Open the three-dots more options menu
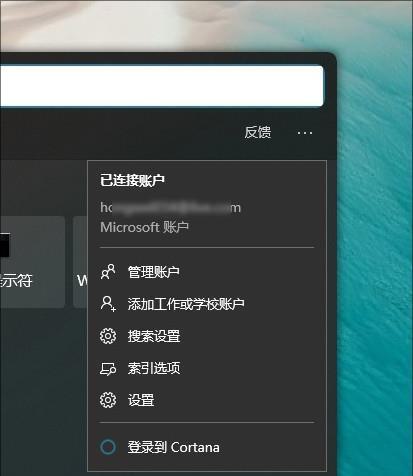The image size is (413, 476). [305, 133]
